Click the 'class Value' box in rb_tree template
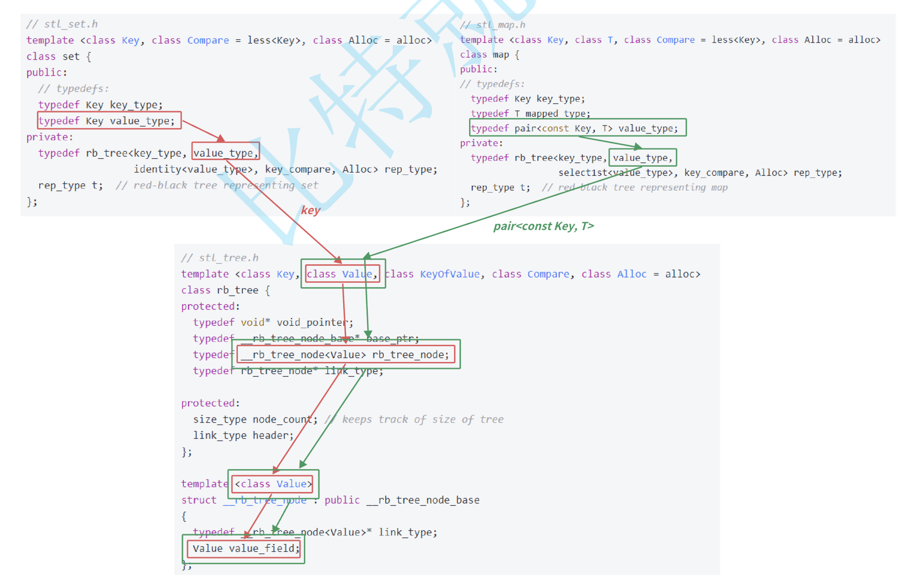 [x=342, y=273]
